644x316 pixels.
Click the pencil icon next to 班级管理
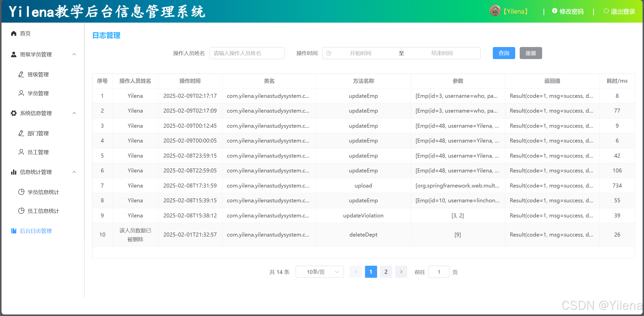(x=21, y=74)
